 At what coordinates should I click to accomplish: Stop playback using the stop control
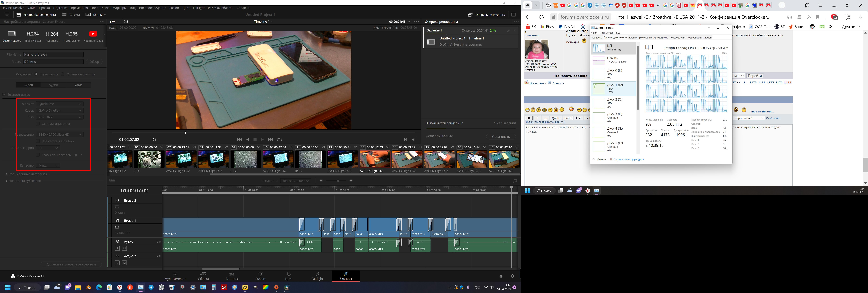[x=255, y=140]
